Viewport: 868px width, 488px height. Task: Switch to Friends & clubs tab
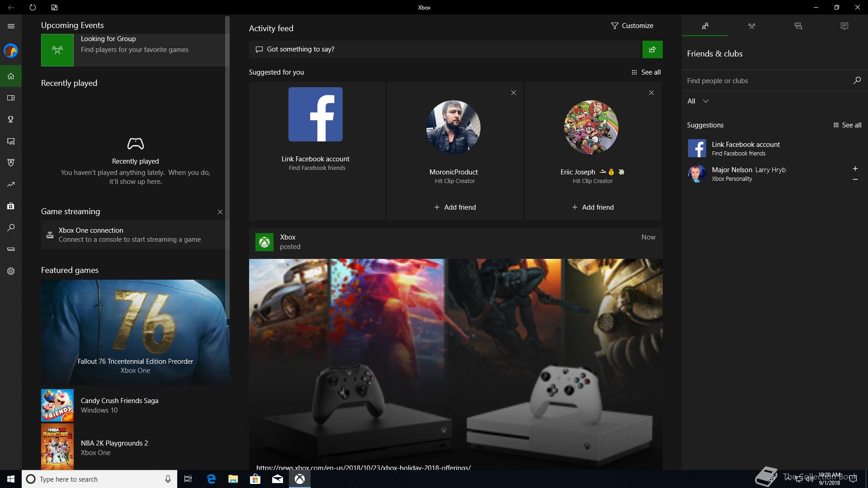tap(705, 26)
